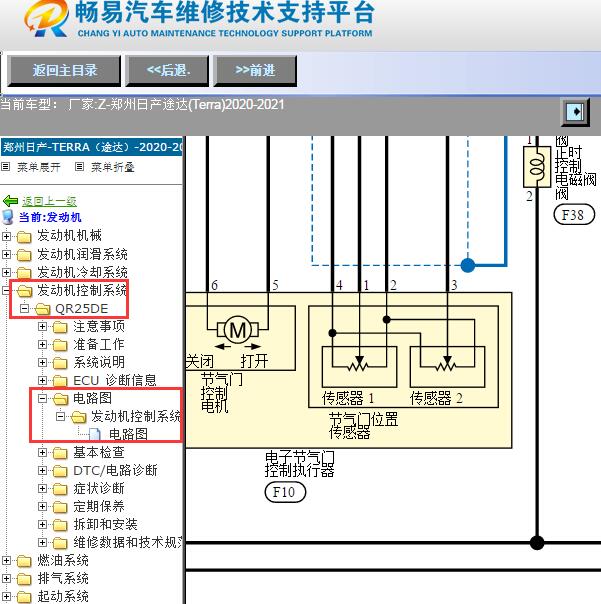The height and width of the screenshot is (604, 601).
Task: Click the 发动机冷却系统 folder icon
Action: [24, 273]
